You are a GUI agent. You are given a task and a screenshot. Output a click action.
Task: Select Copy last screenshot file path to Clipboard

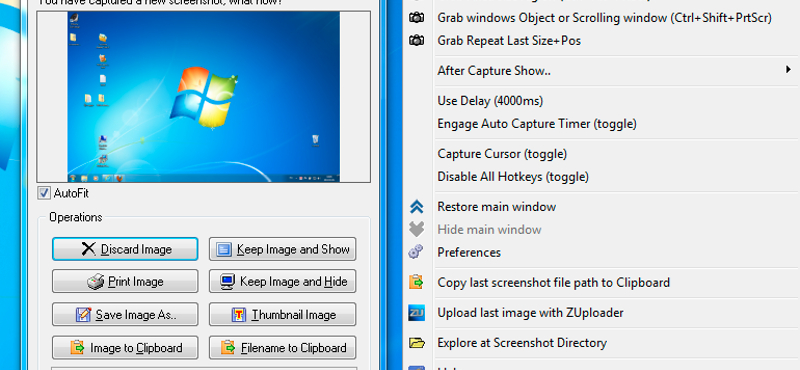554,282
